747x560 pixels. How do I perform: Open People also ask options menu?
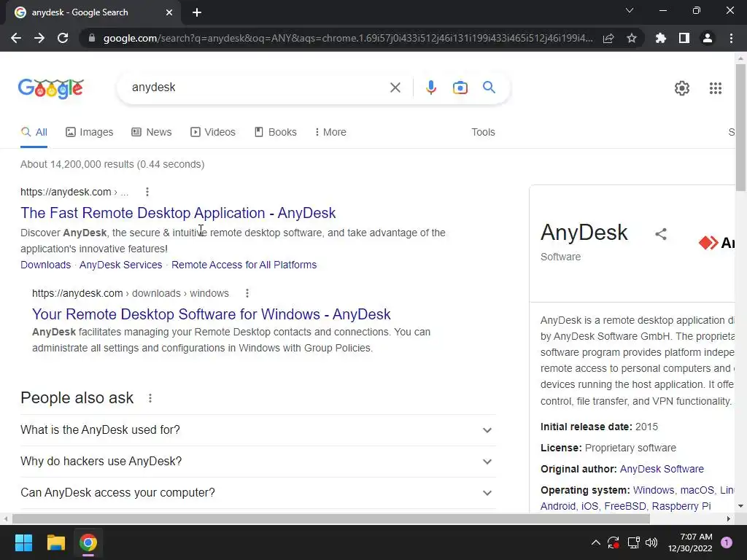tap(150, 398)
